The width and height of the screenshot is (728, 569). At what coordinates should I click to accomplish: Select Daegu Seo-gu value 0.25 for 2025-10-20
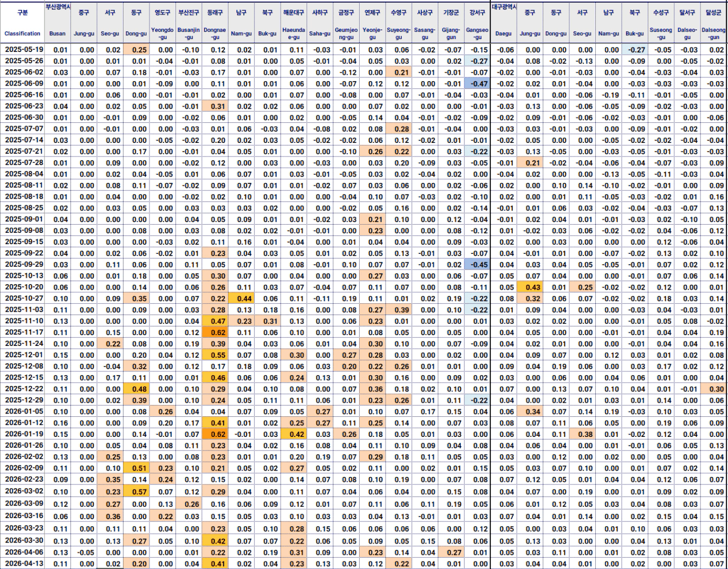click(582, 287)
